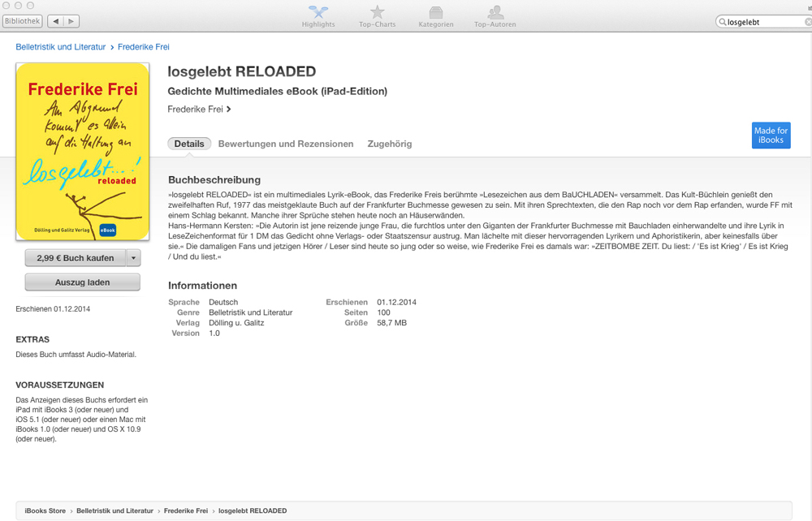
Task: Click the search field containing losgelebt
Action: [764, 22]
